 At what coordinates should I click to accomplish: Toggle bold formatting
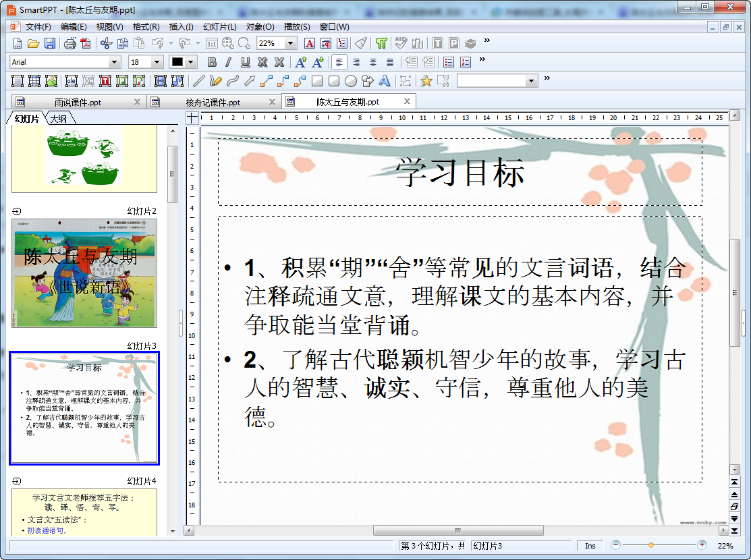click(x=212, y=62)
